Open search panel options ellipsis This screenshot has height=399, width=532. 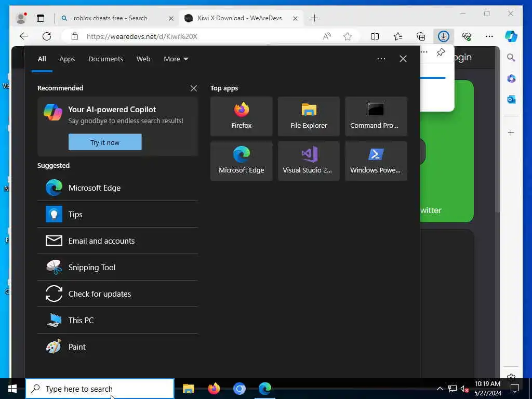(381, 59)
